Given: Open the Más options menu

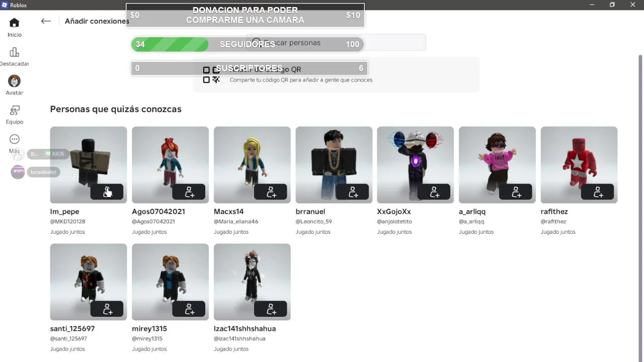Looking at the screenshot, I should pos(14,144).
